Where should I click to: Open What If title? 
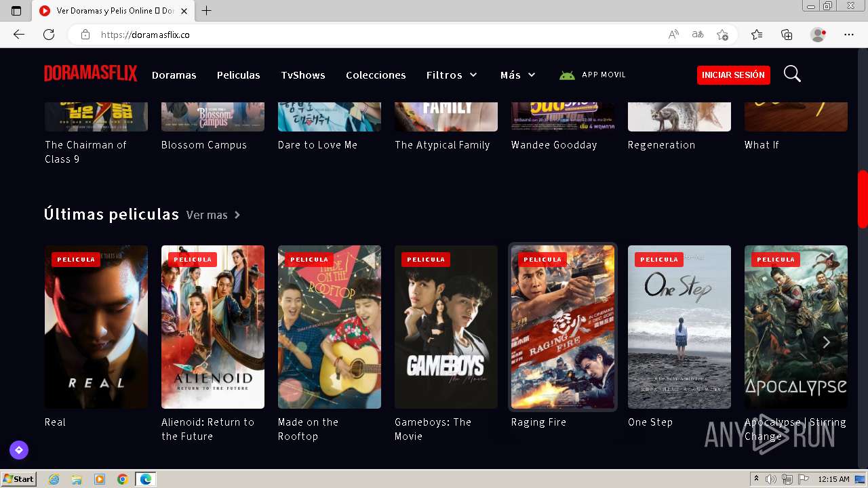(762, 145)
